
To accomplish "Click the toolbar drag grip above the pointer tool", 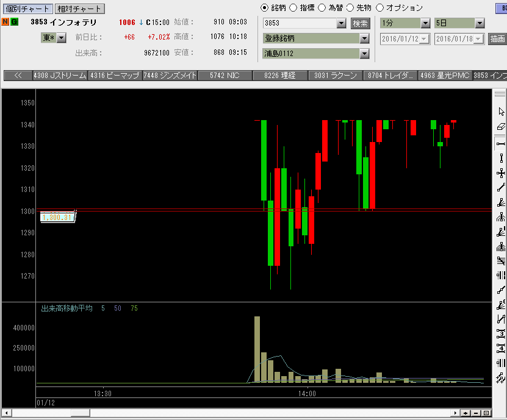I will coord(500,94).
